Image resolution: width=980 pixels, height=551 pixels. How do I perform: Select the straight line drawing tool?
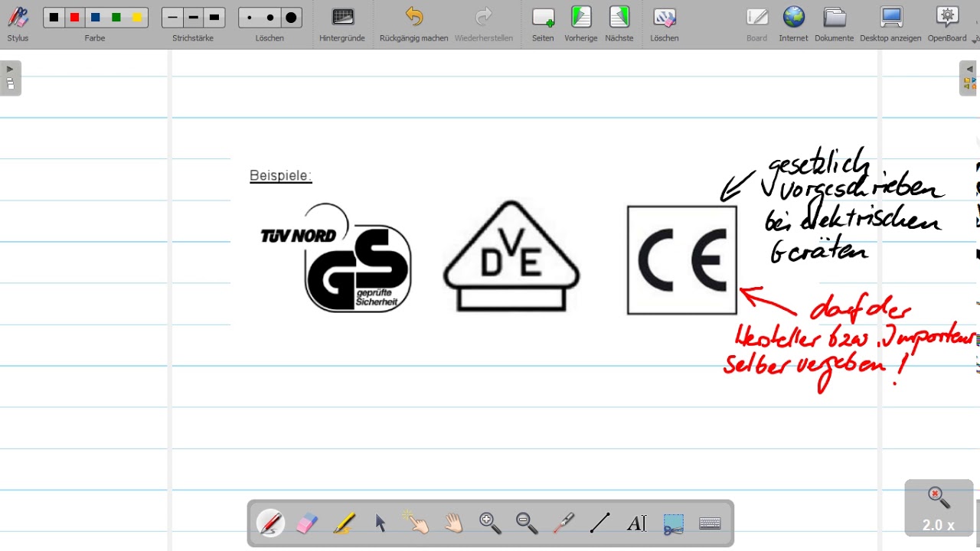click(x=600, y=523)
